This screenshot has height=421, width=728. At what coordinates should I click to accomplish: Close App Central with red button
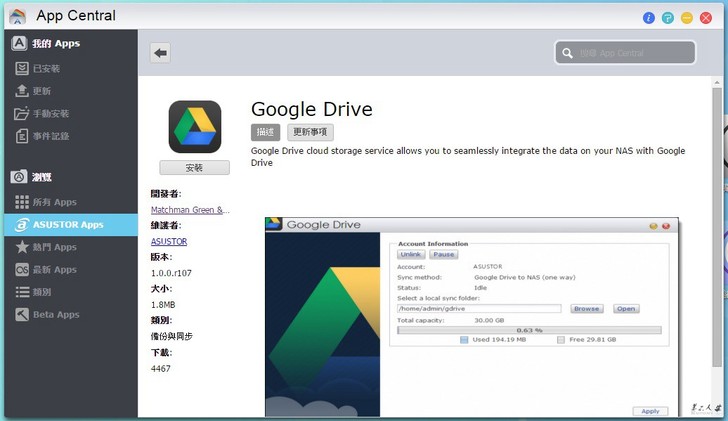pyautogui.click(x=706, y=18)
